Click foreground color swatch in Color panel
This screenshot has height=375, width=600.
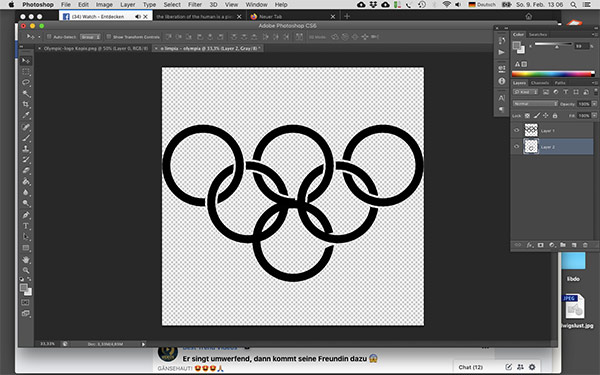coord(517,46)
